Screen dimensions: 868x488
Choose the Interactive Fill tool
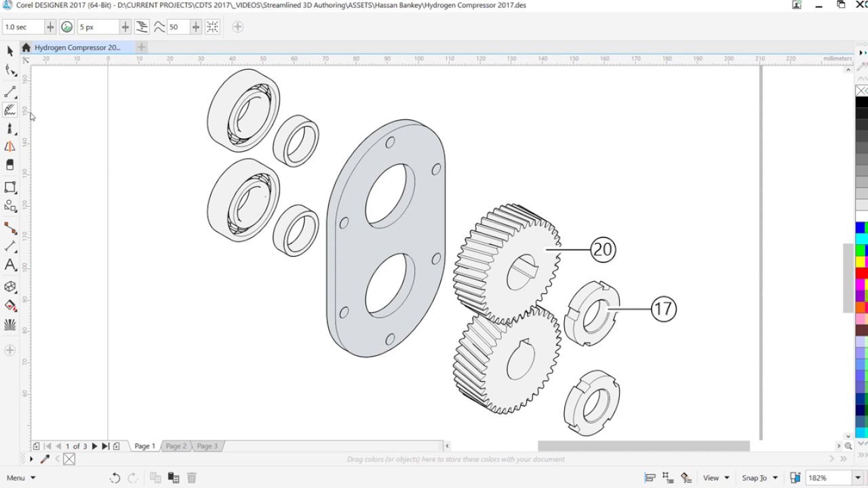[x=10, y=306]
